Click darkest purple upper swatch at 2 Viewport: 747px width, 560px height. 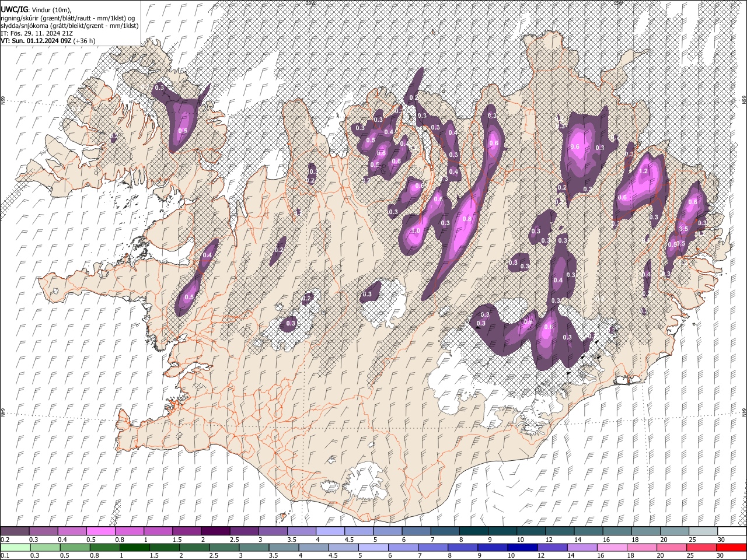[215, 531]
